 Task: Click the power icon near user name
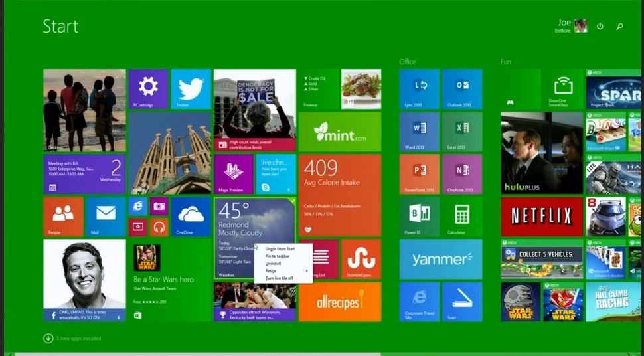(x=600, y=26)
